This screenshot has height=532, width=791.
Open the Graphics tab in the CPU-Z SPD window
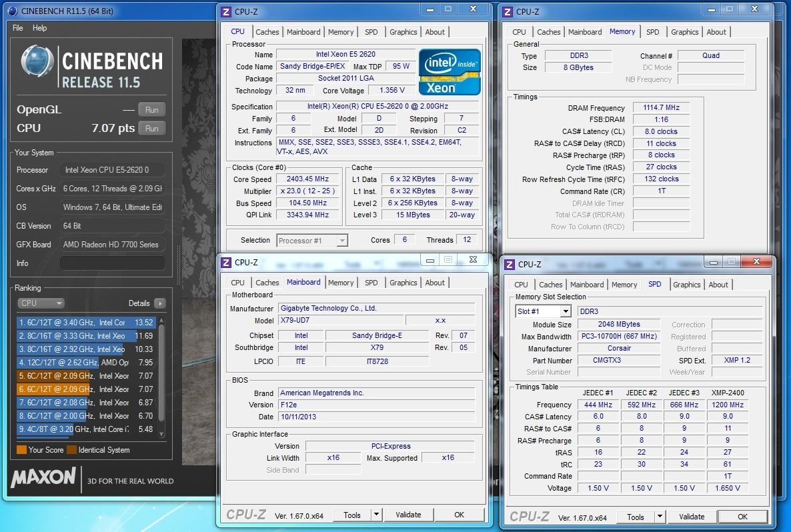click(x=686, y=285)
